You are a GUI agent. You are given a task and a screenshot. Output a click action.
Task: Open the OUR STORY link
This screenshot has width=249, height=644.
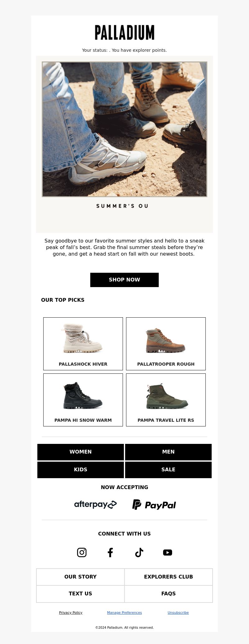click(81, 577)
